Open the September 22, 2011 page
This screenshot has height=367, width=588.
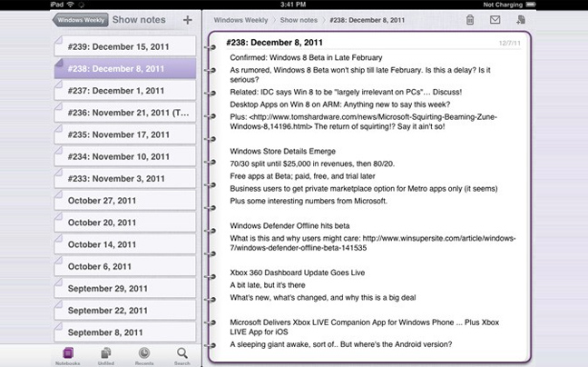click(x=125, y=310)
